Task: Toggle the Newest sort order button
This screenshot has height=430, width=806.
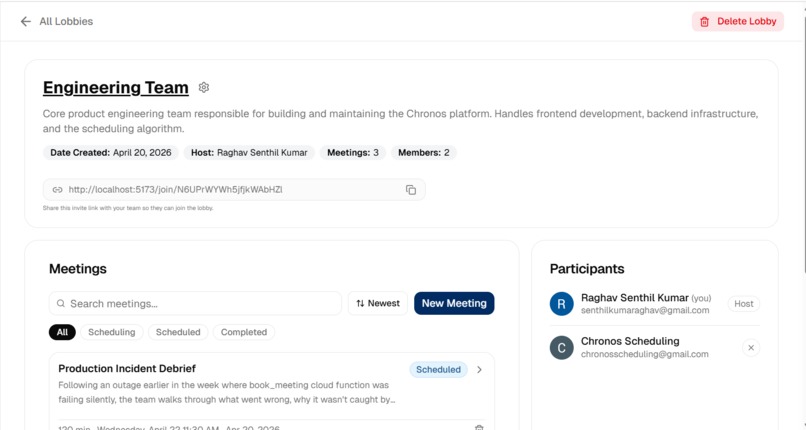Action: coord(378,304)
